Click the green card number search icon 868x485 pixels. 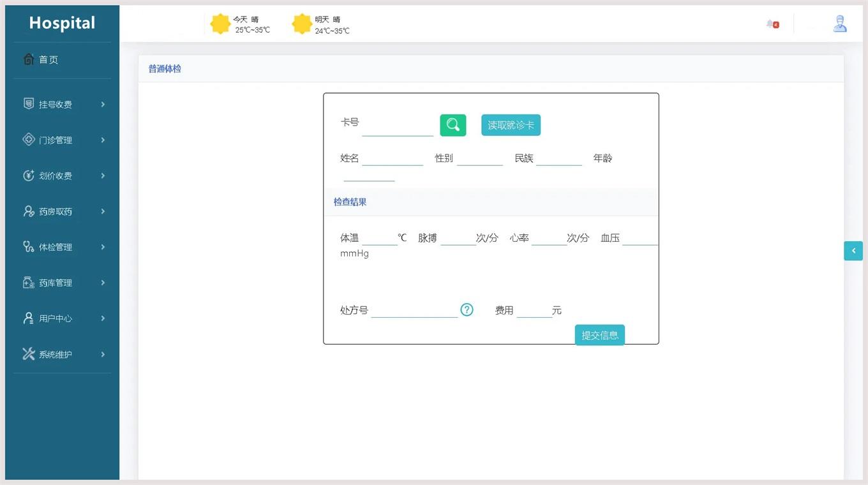(453, 125)
